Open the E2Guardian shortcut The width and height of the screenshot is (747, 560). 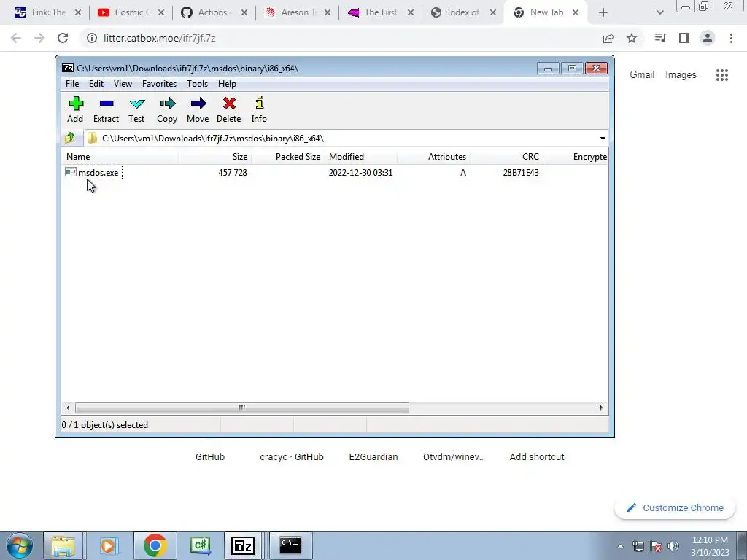(x=373, y=456)
